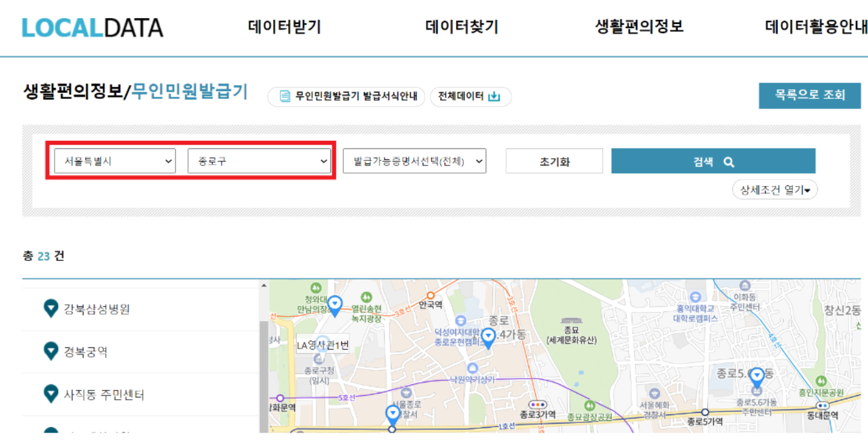The image size is (868, 443).
Task: Open the 종로구 district dropdown
Action: pyautogui.click(x=259, y=160)
